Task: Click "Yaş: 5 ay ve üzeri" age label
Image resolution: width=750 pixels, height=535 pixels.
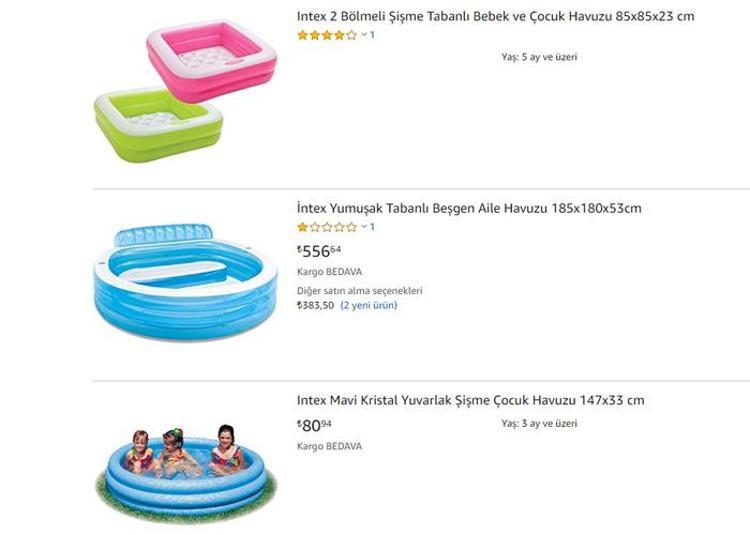Action: point(538,57)
